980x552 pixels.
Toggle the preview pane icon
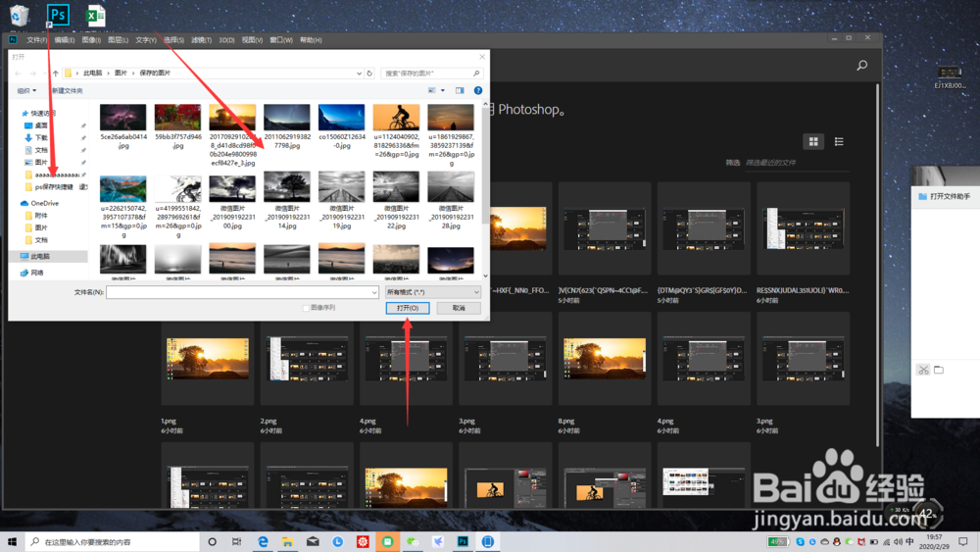click(x=460, y=90)
